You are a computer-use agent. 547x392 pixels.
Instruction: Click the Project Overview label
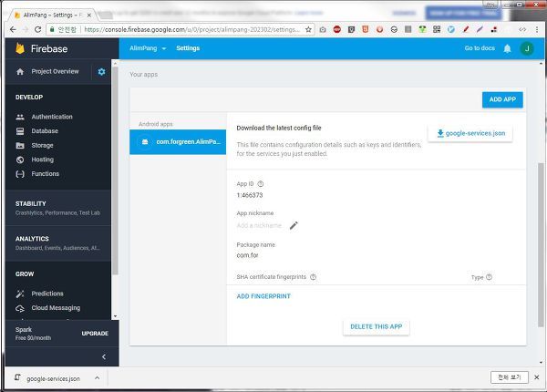tap(55, 71)
